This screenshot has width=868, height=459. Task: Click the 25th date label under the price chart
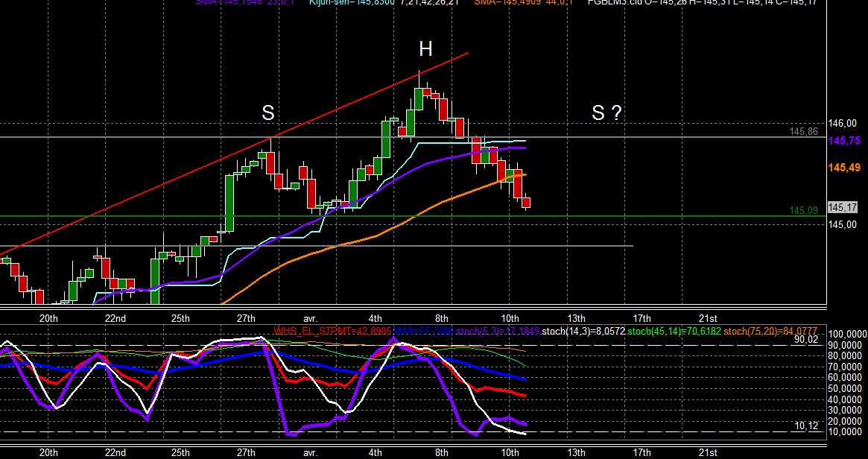click(180, 318)
